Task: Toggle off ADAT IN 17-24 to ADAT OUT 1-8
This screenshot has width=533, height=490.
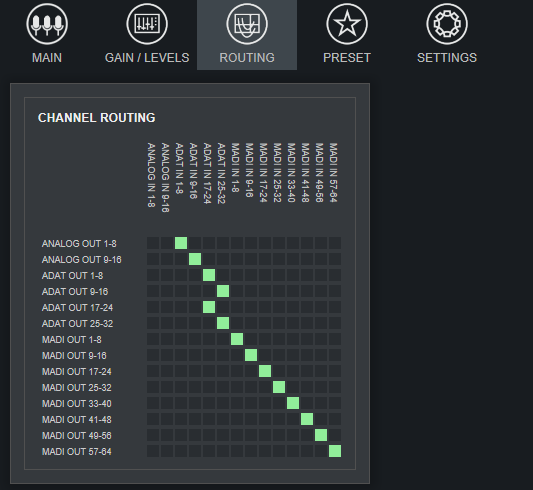Action: point(209,275)
